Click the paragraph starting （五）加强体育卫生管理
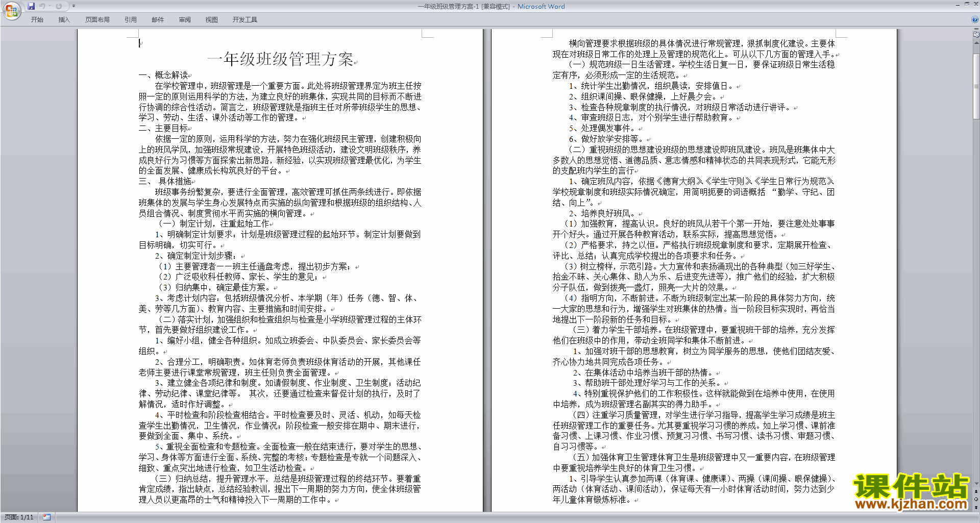The width and height of the screenshot is (980, 523). click(694, 462)
